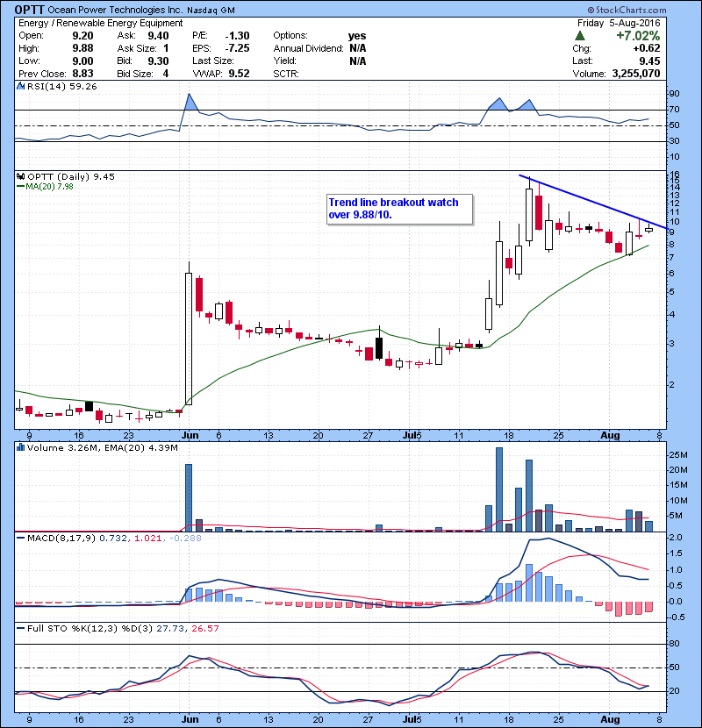Click the stochastic %D value 26.57
Screen dimensions: 702x728
click(x=204, y=628)
